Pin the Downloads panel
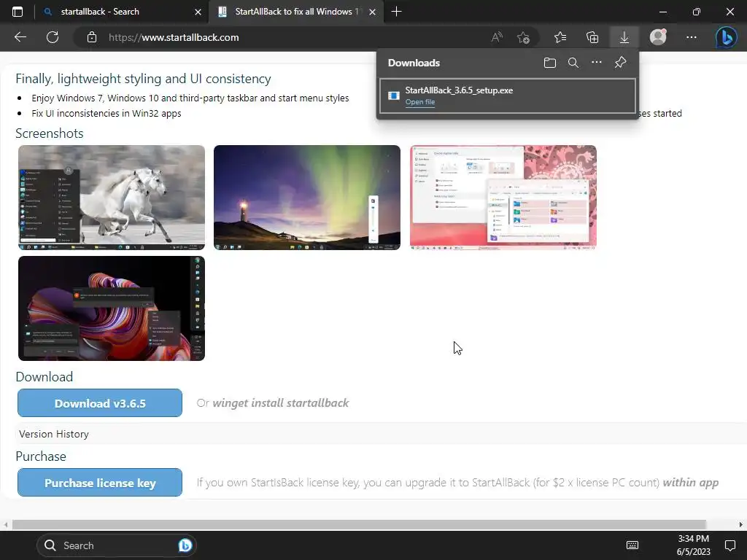 pyautogui.click(x=620, y=63)
